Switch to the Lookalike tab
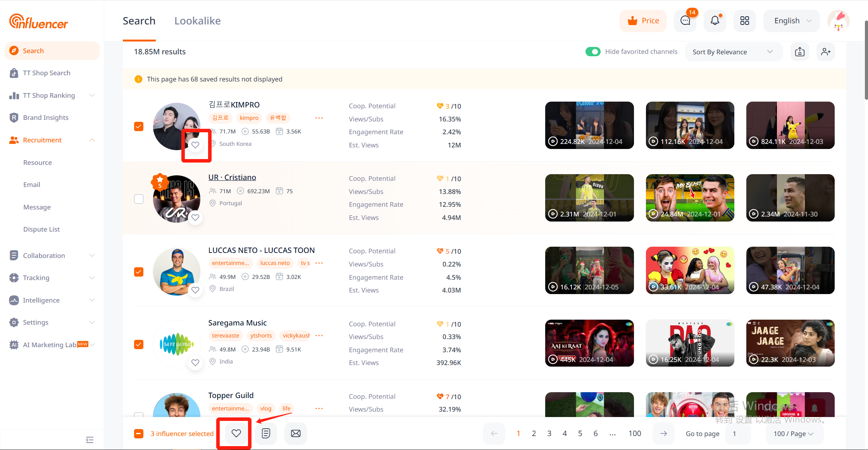 197,21
